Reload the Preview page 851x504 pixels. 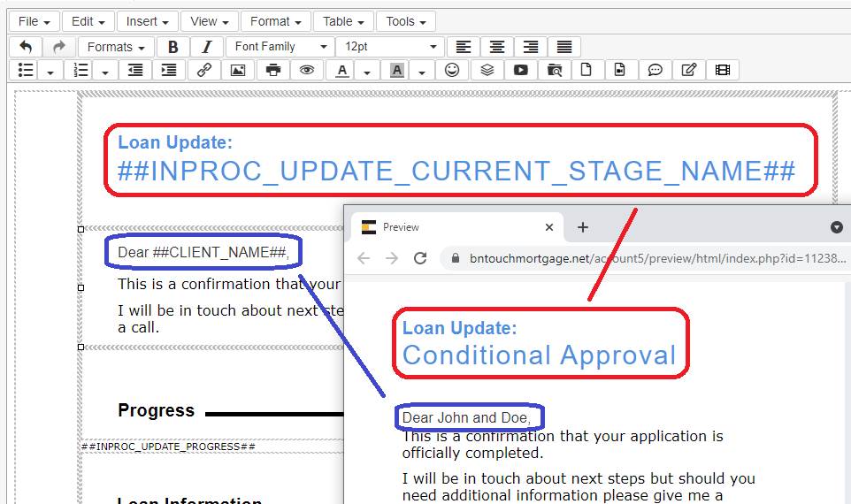(420, 258)
